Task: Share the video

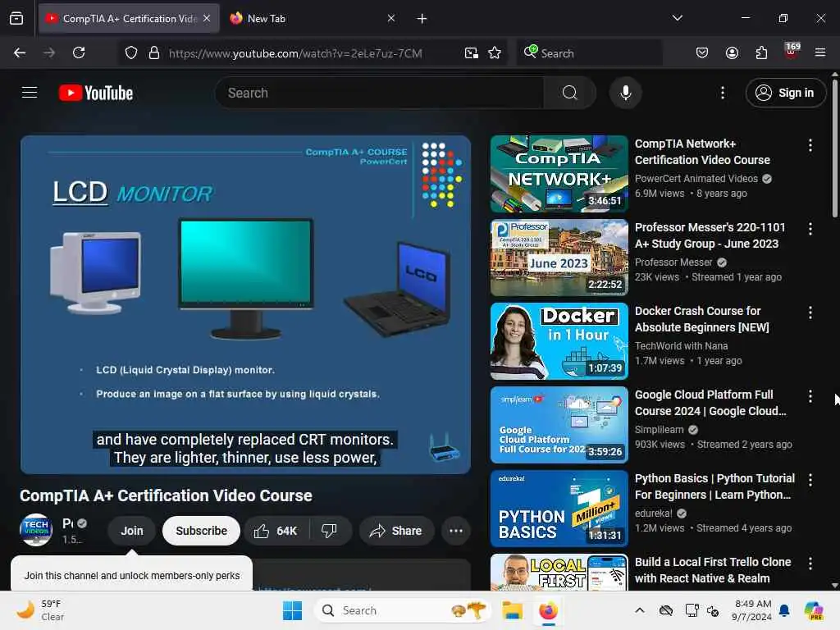Action: click(x=396, y=531)
